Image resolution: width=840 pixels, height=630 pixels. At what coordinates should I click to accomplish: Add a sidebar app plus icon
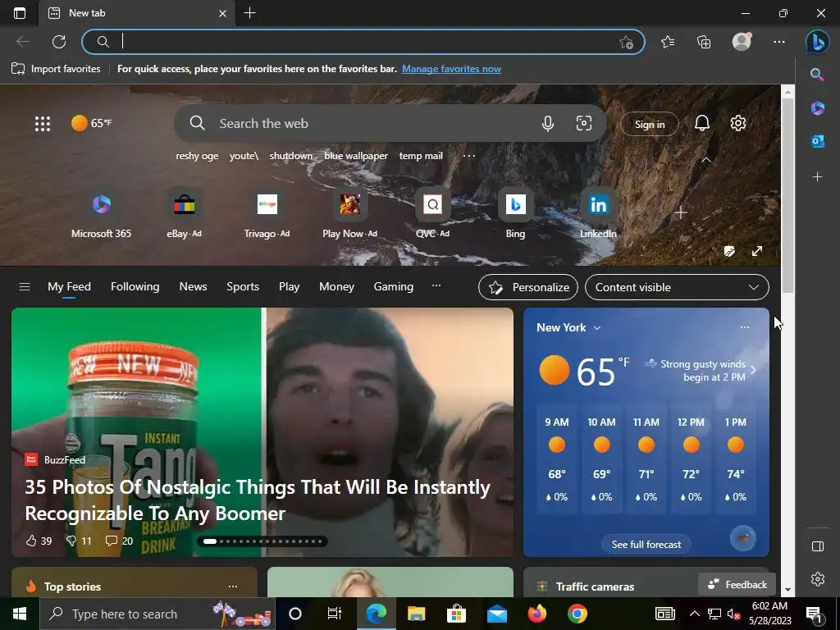(x=817, y=177)
